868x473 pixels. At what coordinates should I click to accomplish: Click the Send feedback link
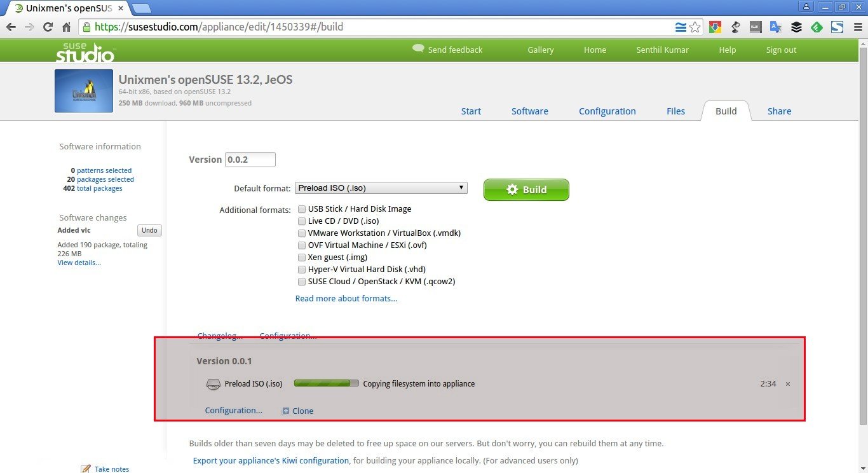point(455,50)
